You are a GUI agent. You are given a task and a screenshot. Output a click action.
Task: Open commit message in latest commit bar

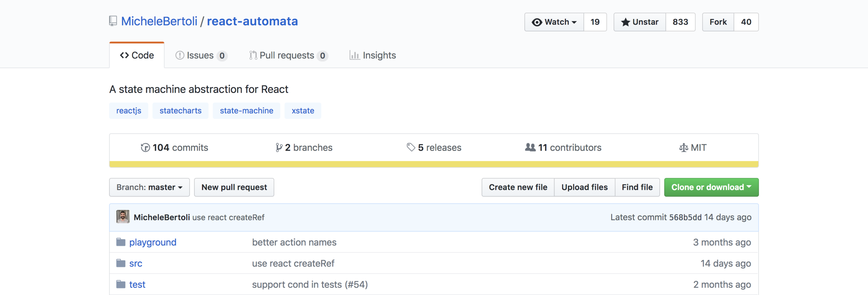(228, 217)
